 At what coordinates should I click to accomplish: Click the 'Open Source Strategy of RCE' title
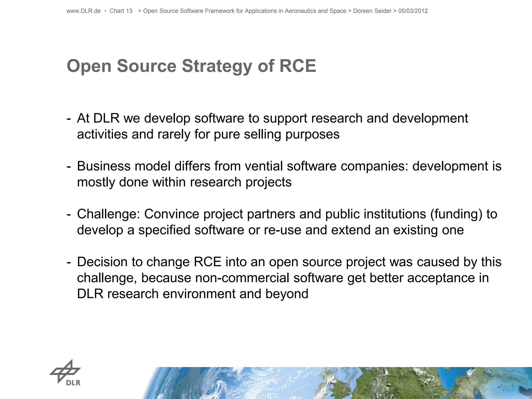point(191,66)
